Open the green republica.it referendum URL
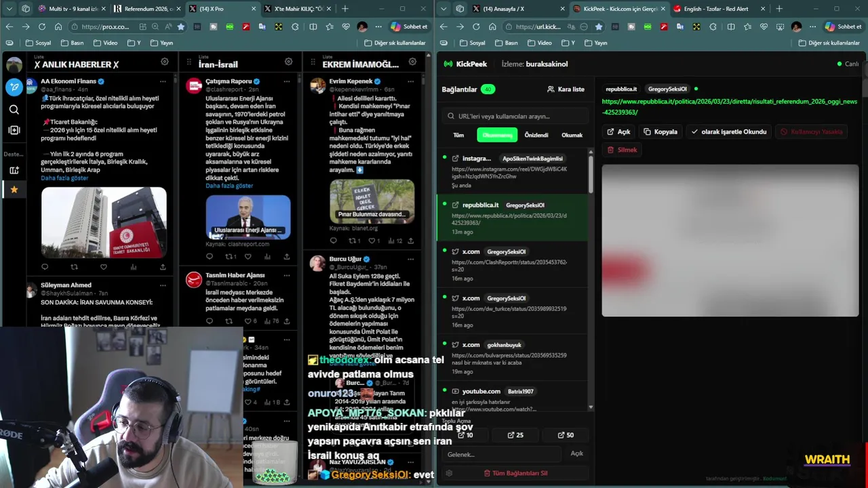This screenshot has width=868, height=488. point(730,106)
